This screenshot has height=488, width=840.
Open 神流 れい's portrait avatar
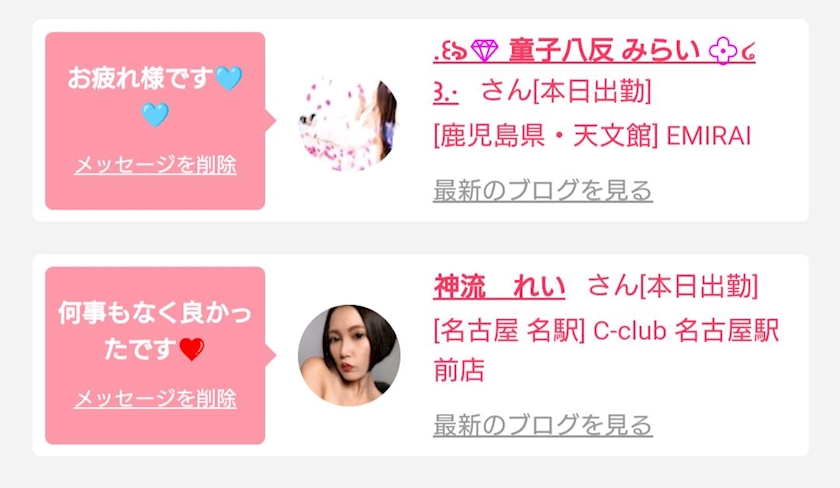[349, 355]
